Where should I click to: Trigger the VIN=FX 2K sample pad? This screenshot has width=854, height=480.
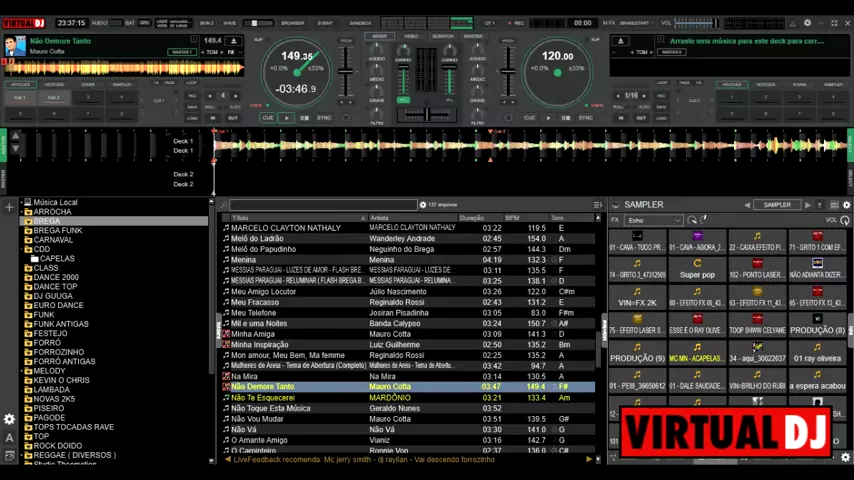click(x=637, y=297)
